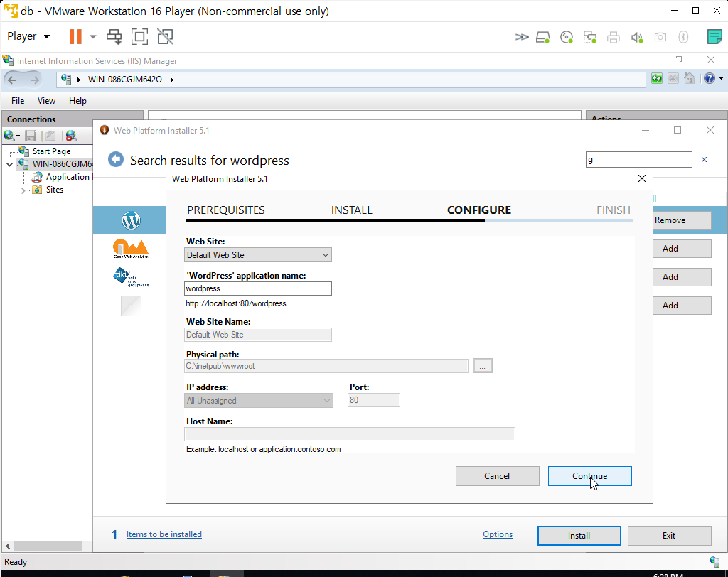
Task: Enter full screen mode in VMware toolbar
Action: [x=139, y=36]
